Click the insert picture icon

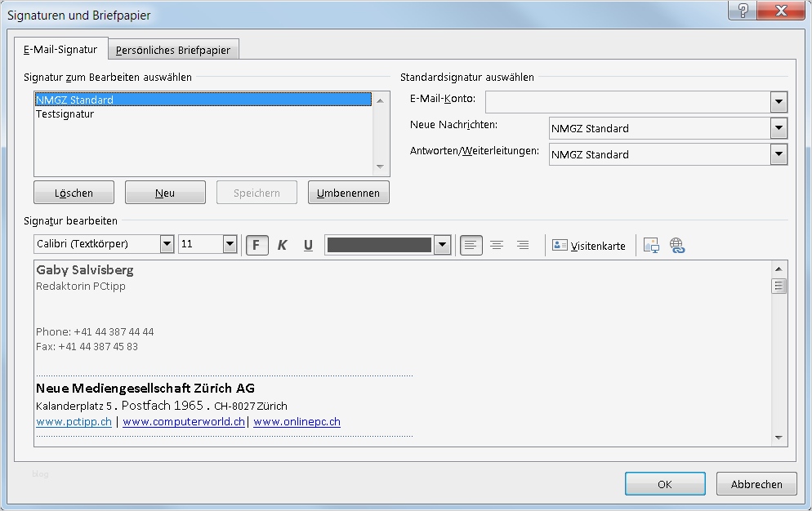pos(651,245)
